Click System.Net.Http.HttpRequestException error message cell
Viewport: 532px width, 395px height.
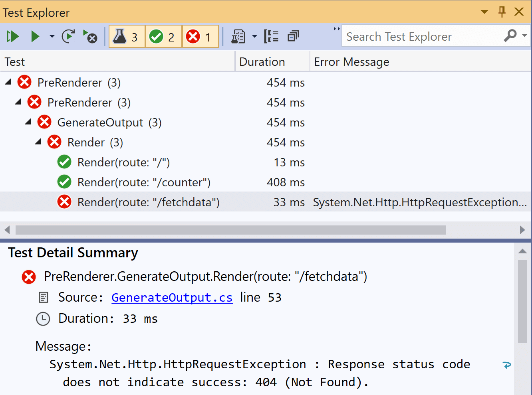420,202
